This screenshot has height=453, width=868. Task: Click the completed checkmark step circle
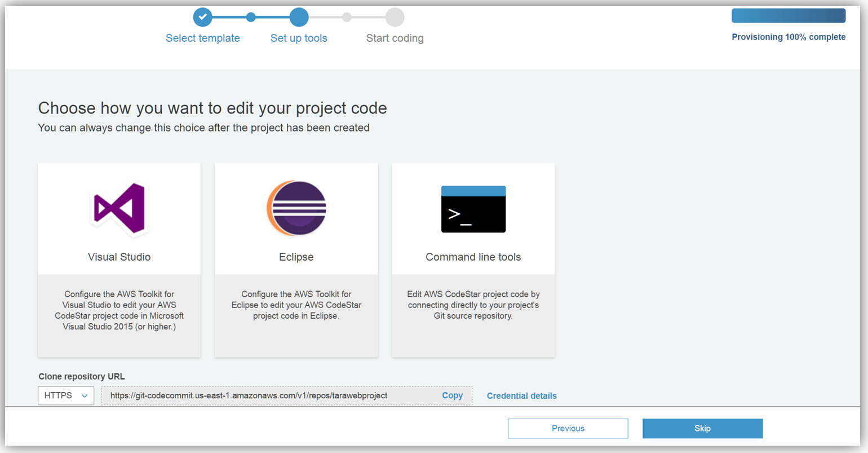click(202, 17)
